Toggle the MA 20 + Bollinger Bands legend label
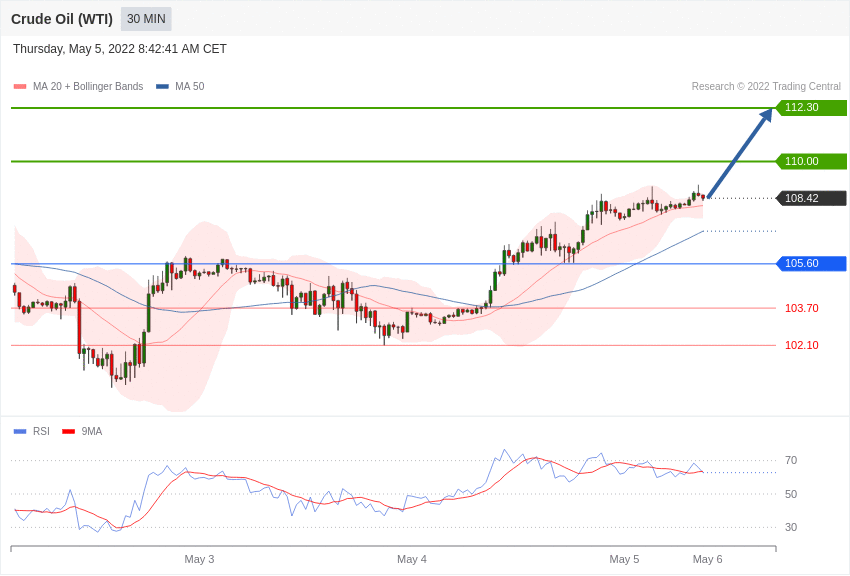850x576 pixels. click(x=88, y=87)
